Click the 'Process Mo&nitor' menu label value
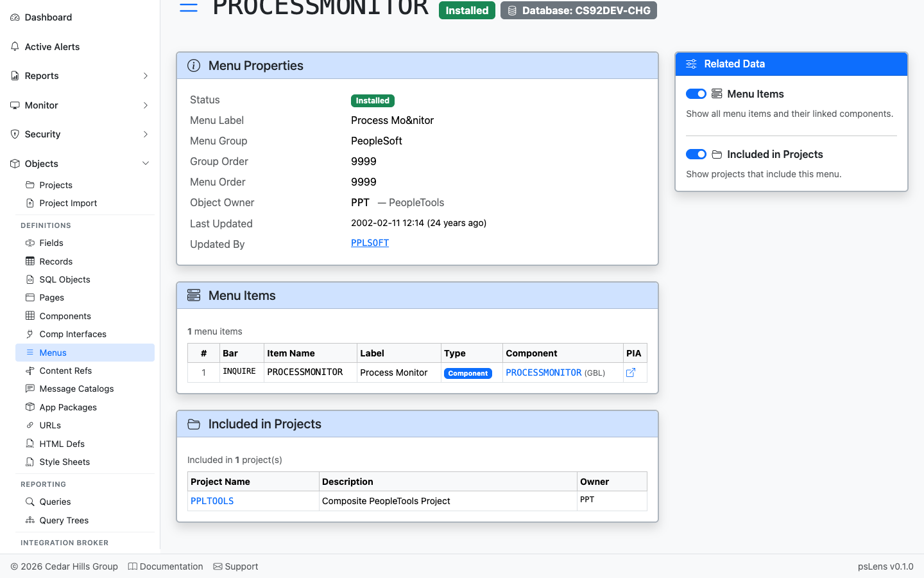This screenshot has height=578, width=924. [x=392, y=120]
